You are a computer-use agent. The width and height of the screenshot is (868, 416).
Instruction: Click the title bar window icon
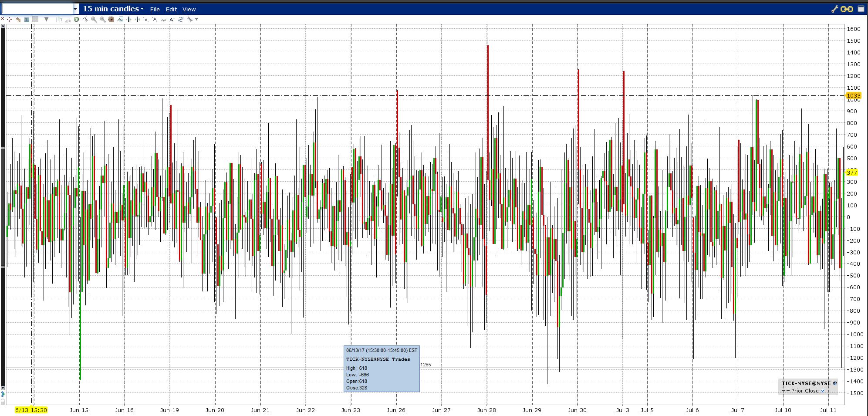tap(861, 9)
